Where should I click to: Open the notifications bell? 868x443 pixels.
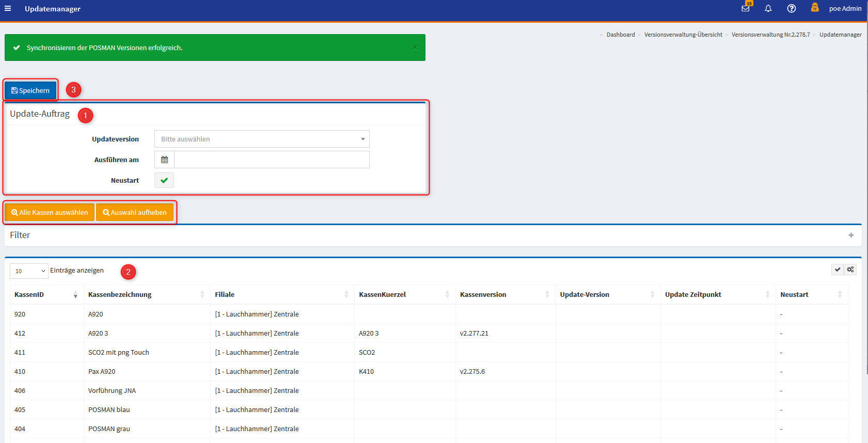[x=768, y=8]
